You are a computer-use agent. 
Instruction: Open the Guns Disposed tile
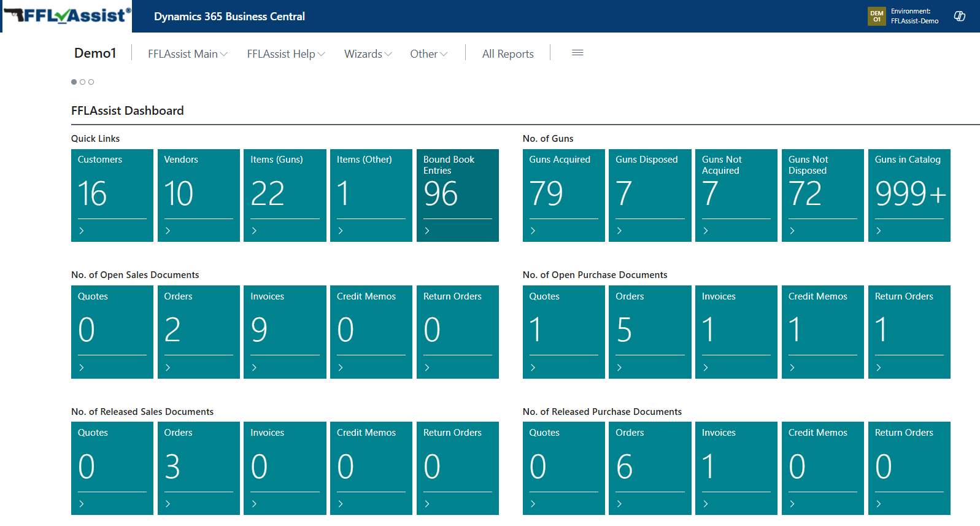coord(650,195)
